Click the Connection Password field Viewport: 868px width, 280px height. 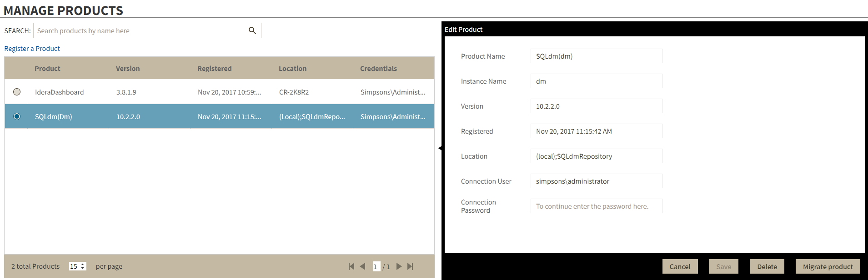point(596,206)
